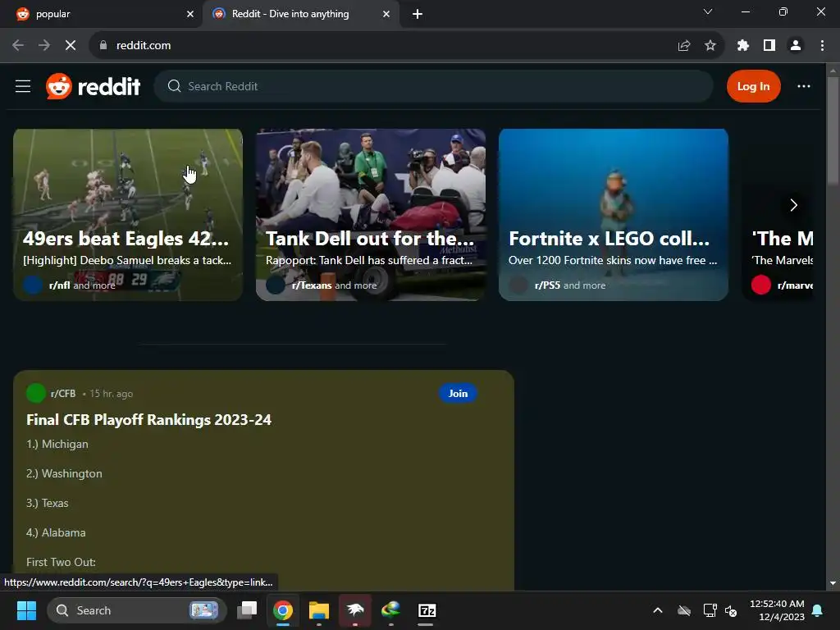Open Chrome from the taskbar

[283, 610]
